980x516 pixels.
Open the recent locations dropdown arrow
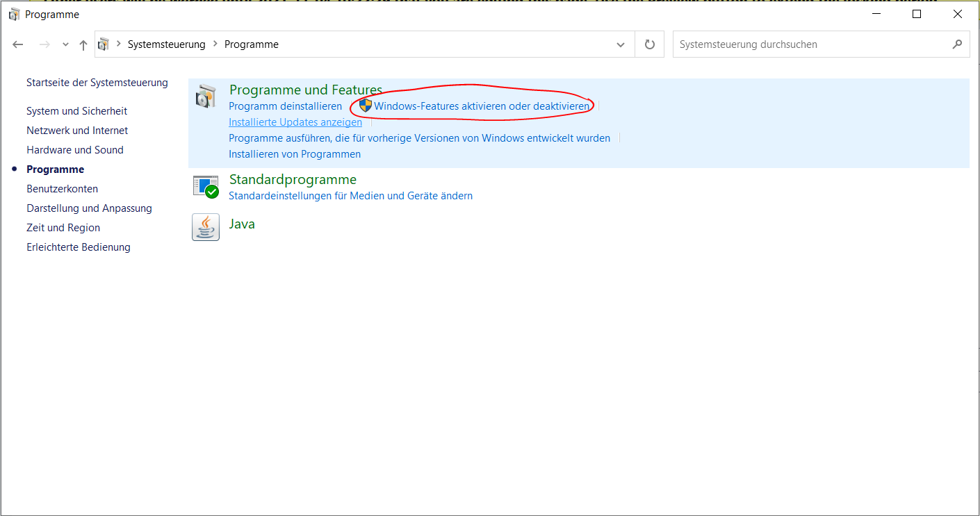tap(65, 44)
